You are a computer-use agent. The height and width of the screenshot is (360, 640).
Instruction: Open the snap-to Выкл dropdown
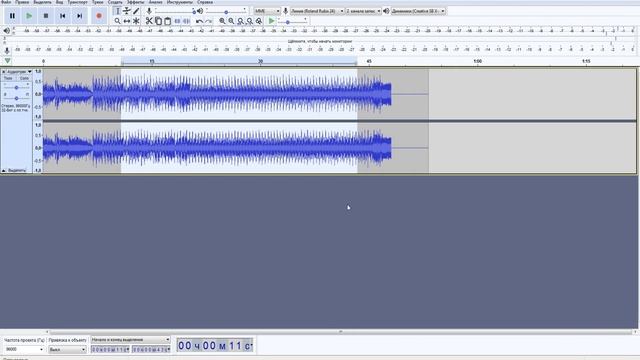pyautogui.click(x=67, y=349)
